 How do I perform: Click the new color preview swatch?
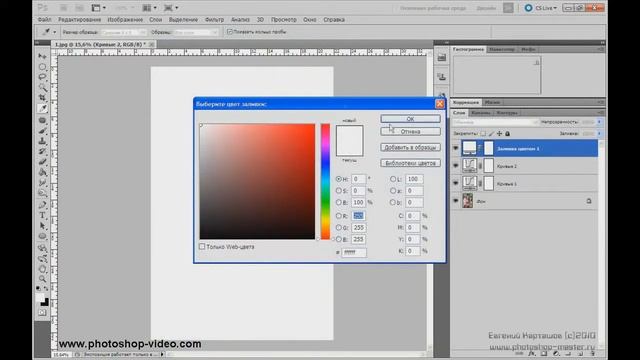(349, 133)
